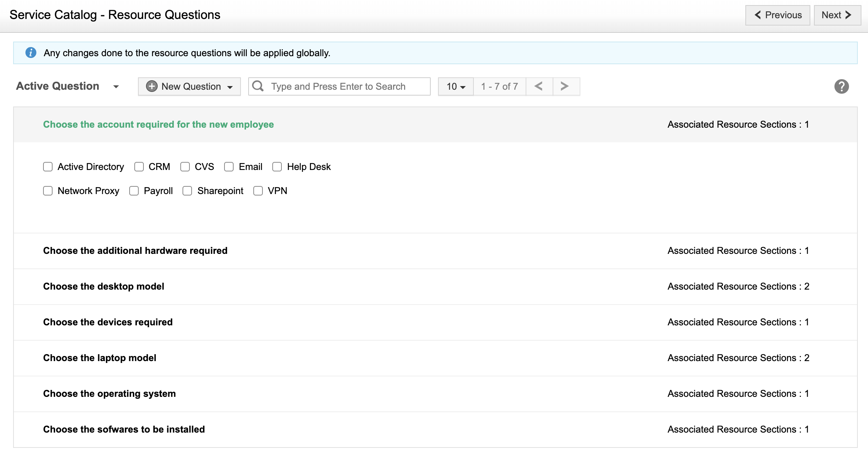
Task: Click the help question mark icon
Action: coord(841,86)
